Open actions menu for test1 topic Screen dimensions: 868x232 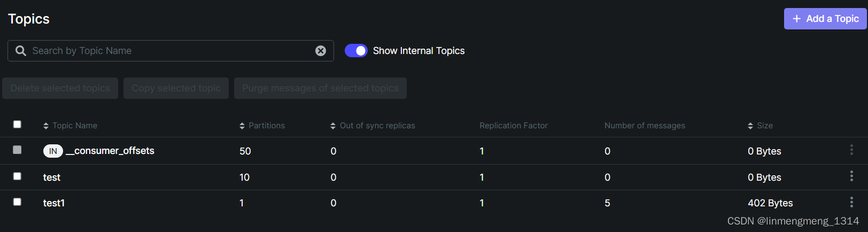coord(851,202)
